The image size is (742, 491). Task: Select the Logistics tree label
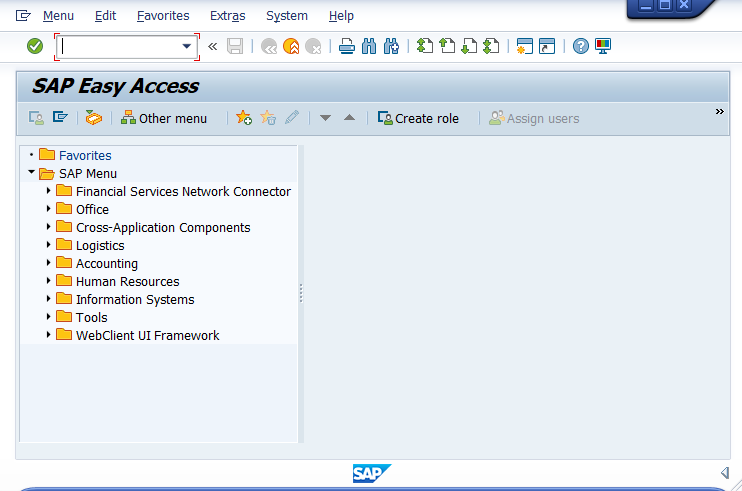tap(100, 246)
